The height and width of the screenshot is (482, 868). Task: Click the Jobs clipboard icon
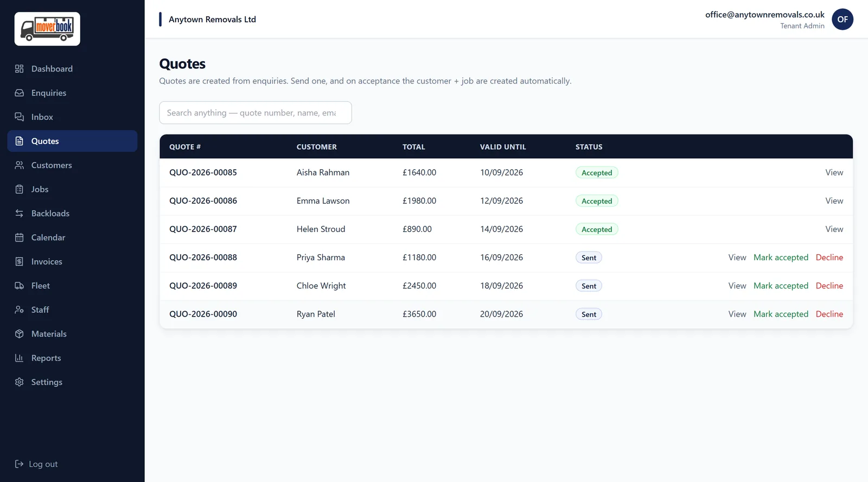[20, 189]
